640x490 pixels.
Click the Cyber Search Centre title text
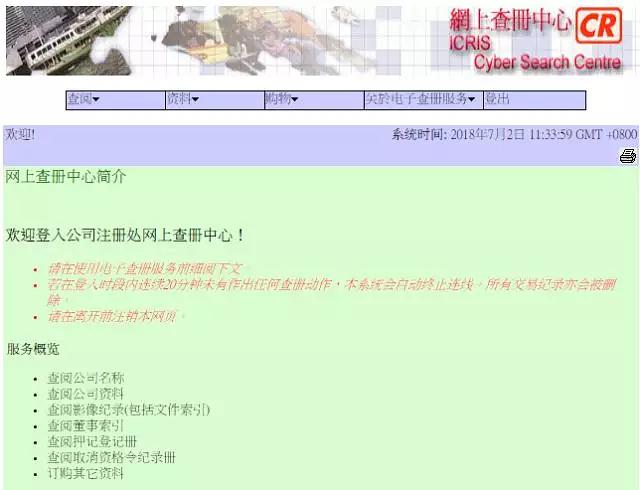547,62
